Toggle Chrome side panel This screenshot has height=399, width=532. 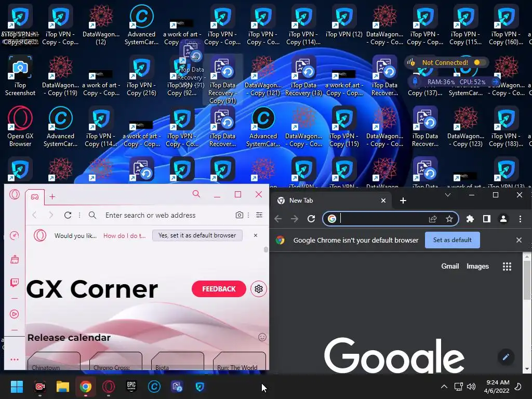tap(486, 219)
